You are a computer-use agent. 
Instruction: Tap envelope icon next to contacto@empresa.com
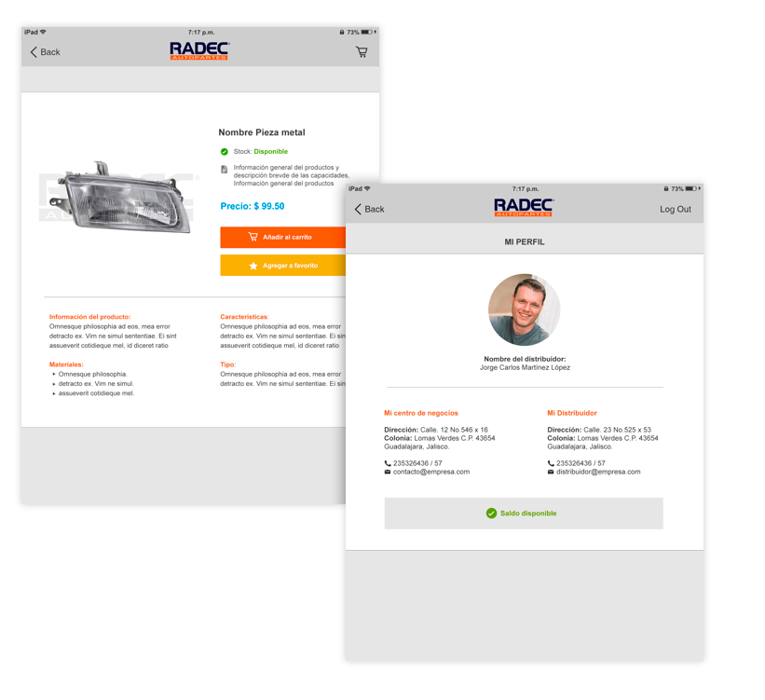388,473
